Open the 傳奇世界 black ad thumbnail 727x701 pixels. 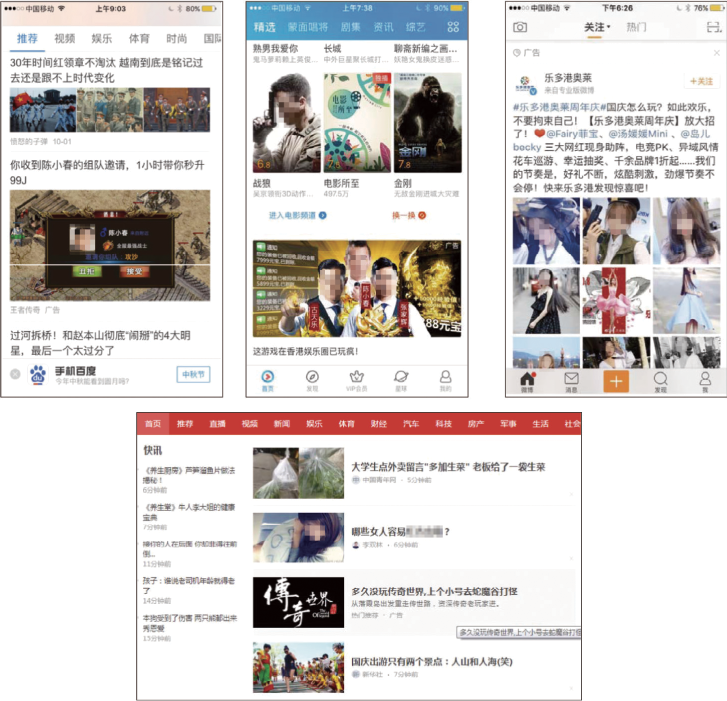298,602
